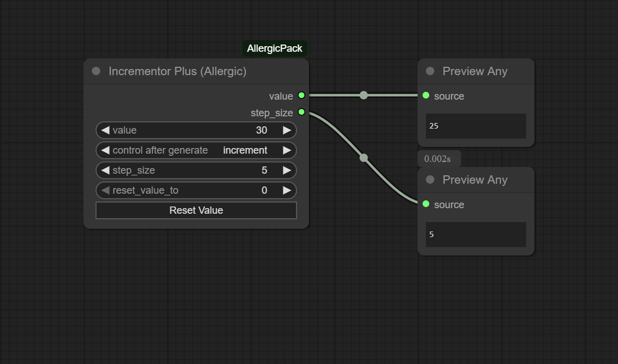Collapse the lower Preview Any node showing 5
Image resolution: width=618 pixels, height=364 pixels.
430,180
